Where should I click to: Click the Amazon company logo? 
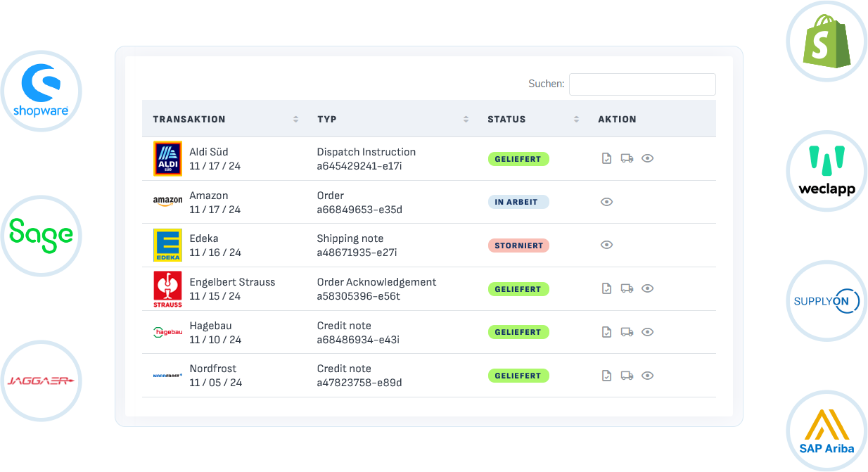(167, 202)
